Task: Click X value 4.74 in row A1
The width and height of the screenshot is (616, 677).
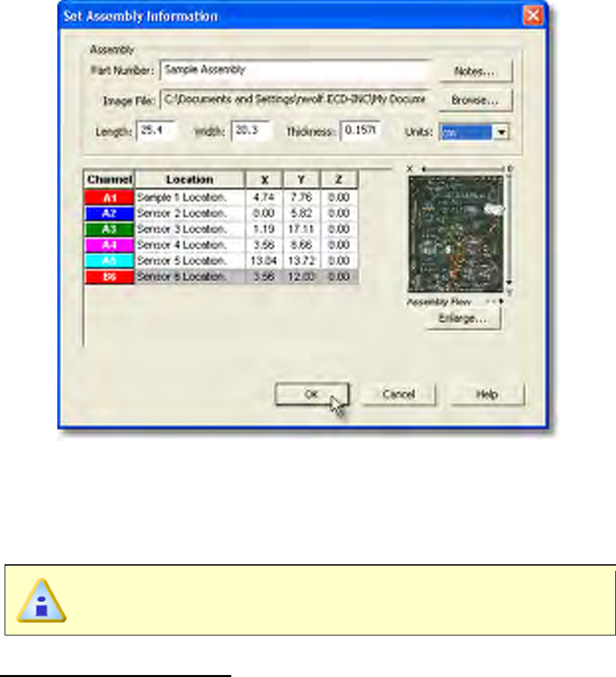Action: click(264, 197)
